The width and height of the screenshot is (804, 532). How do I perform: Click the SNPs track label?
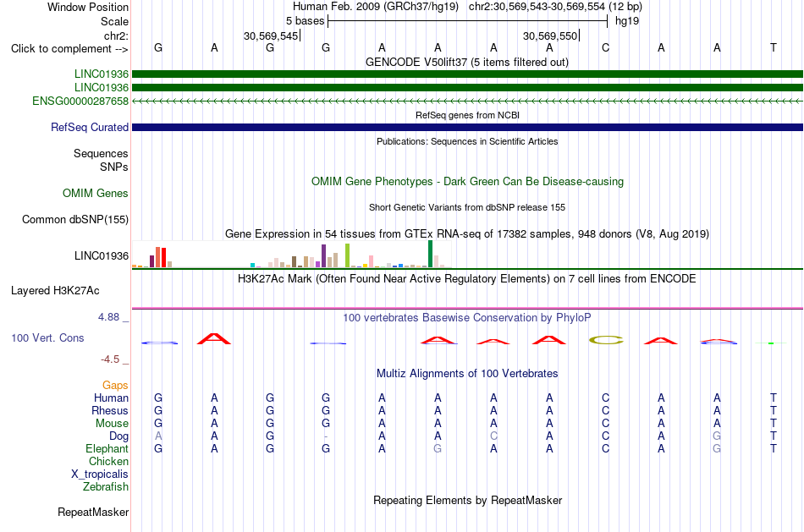114,167
